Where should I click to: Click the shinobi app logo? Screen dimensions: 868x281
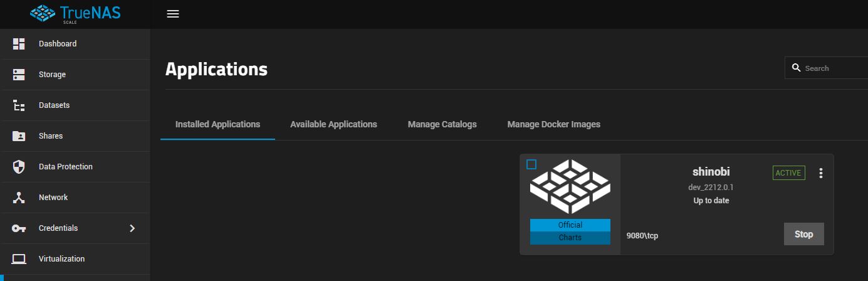pos(570,186)
